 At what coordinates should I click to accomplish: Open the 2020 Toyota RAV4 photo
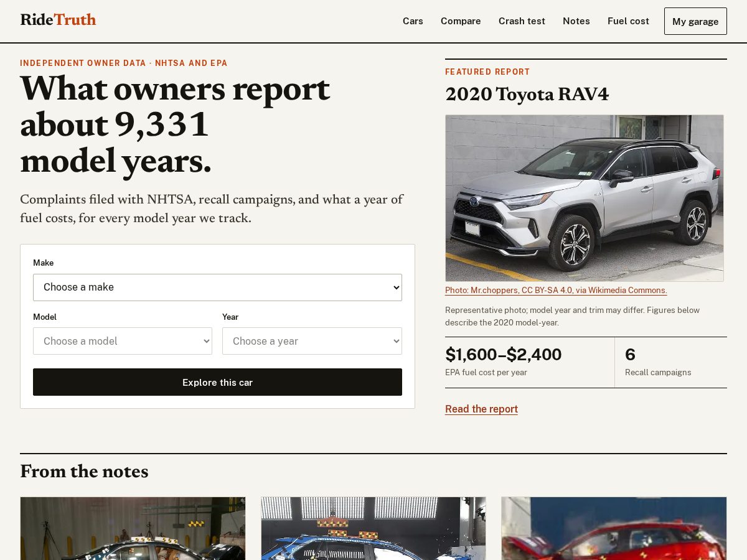585,198
